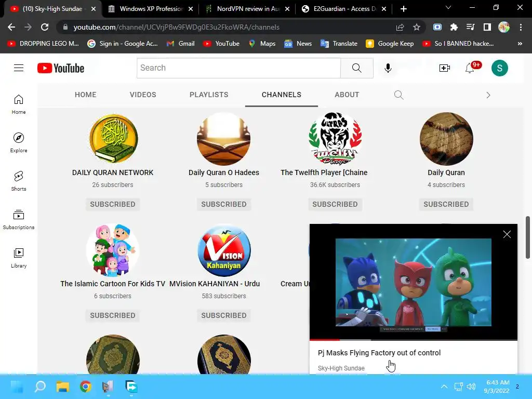Switch to VIDEOS channel tab
The image size is (532, 399).
click(143, 95)
